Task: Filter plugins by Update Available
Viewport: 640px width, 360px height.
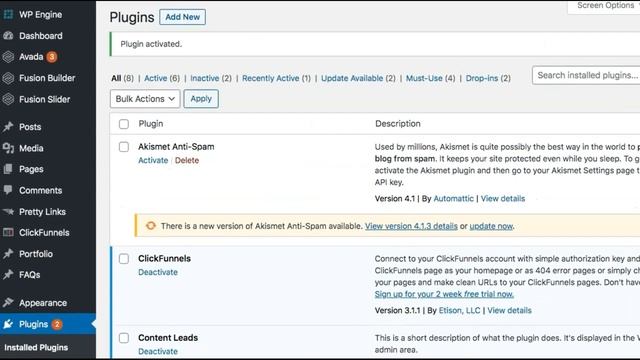Action: pyautogui.click(x=352, y=78)
